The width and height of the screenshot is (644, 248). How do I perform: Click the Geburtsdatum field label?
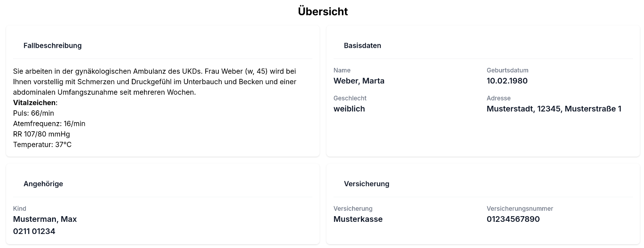click(507, 70)
